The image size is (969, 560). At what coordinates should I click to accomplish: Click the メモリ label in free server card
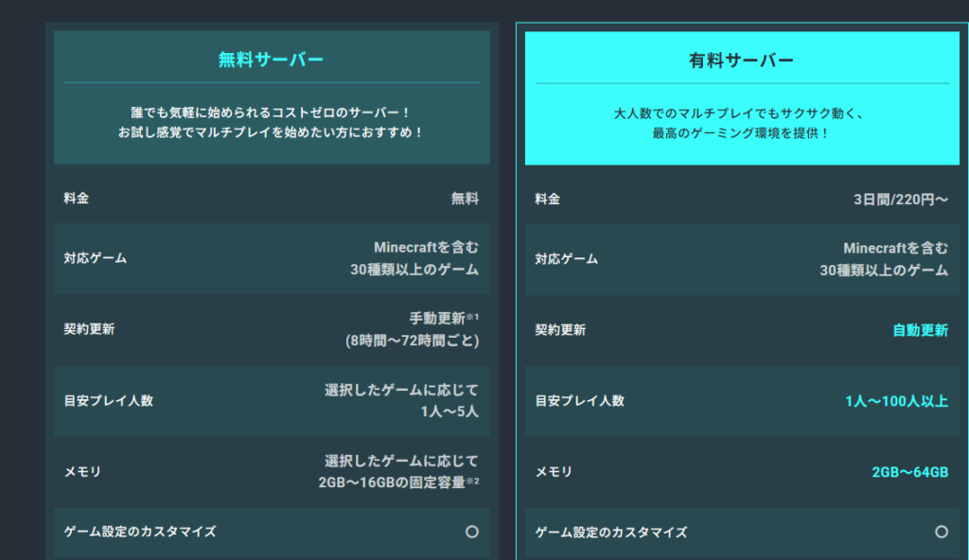[x=83, y=472]
